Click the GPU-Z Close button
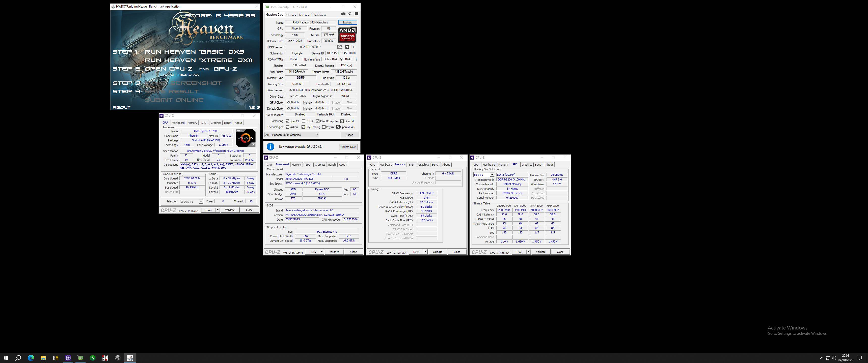 pos(350,135)
